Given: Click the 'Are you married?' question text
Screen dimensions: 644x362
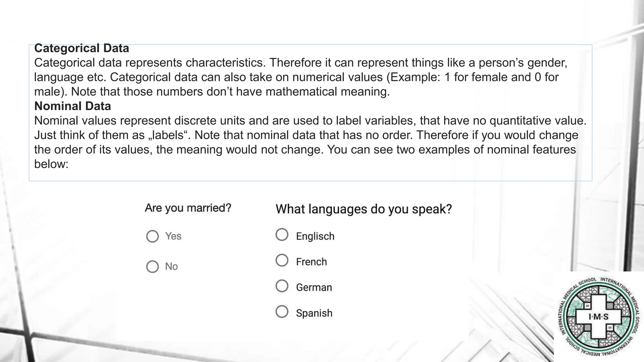Looking at the screenshot, I should [188, 208].
